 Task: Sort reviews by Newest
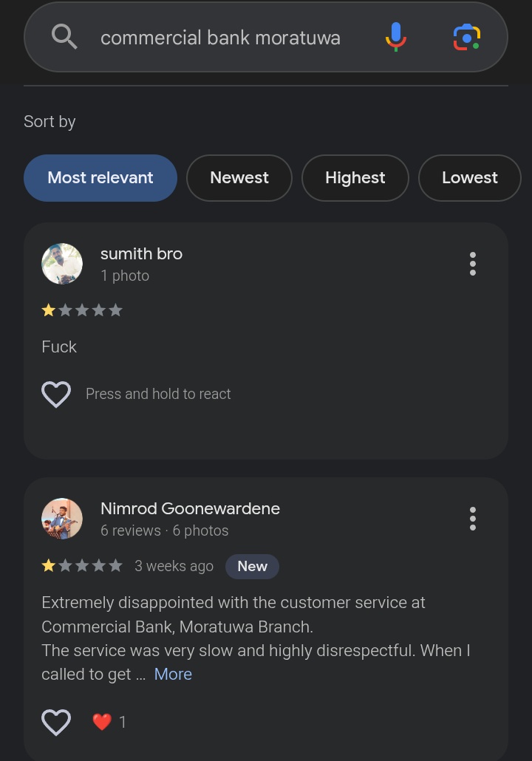pyautogui.click(x=239, y=178)
